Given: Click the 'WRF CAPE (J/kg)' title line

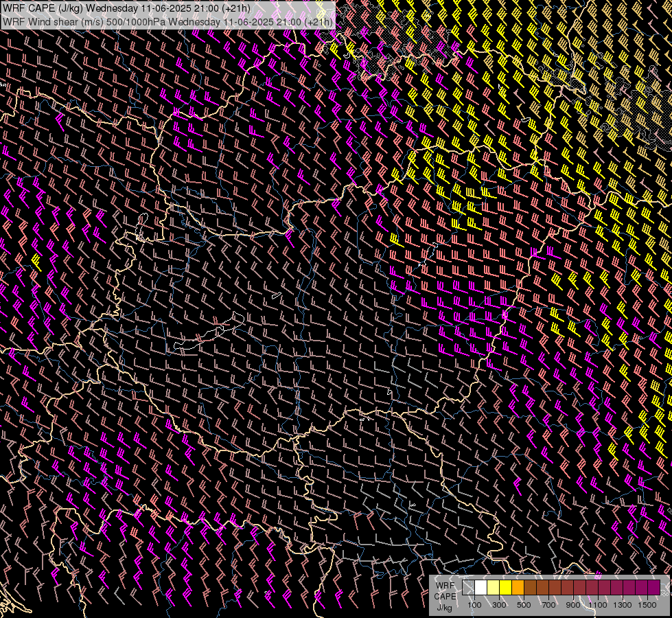Looking at the screenshot, I should (x=126, y=8).
